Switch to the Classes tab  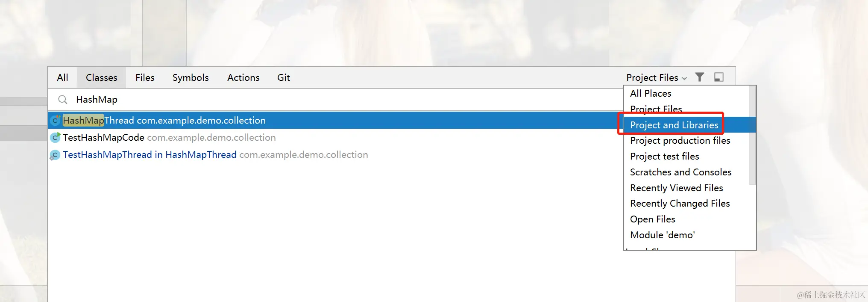click(102, 77)
